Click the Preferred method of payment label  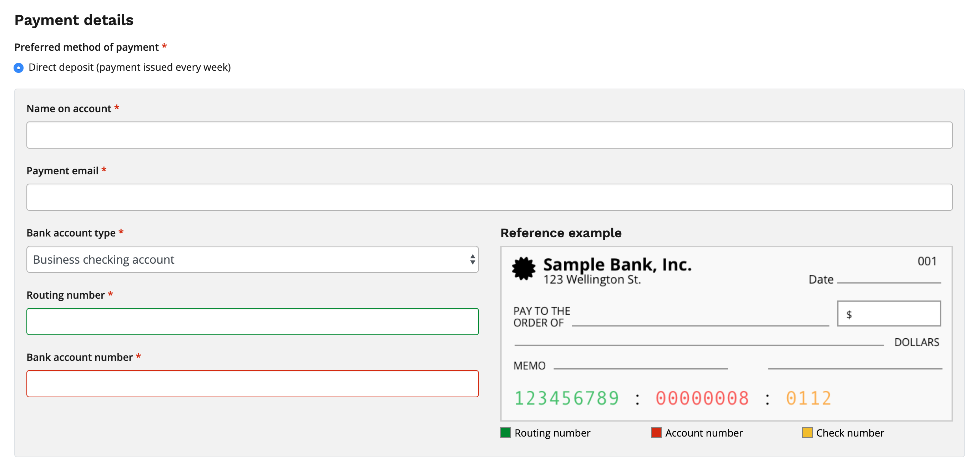click(x=86, y=47)
